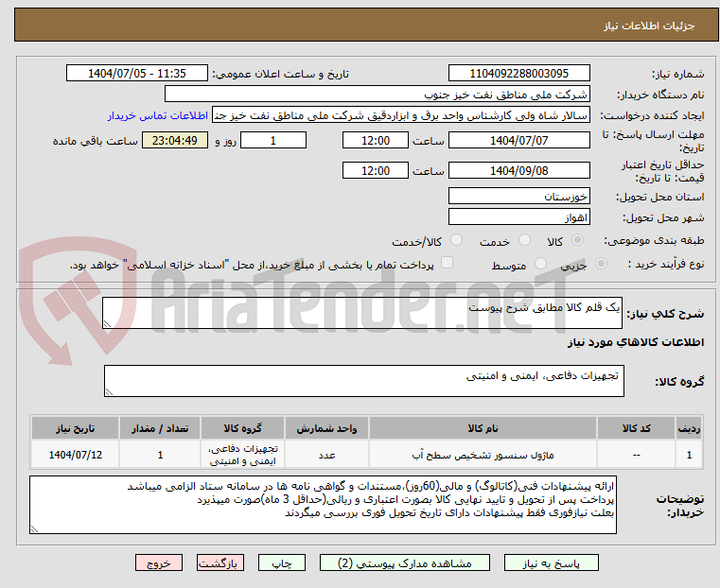This screenshot has height=588, width=720.
Task: Select the متوسط purchase type radio
Action: (541, 264)
